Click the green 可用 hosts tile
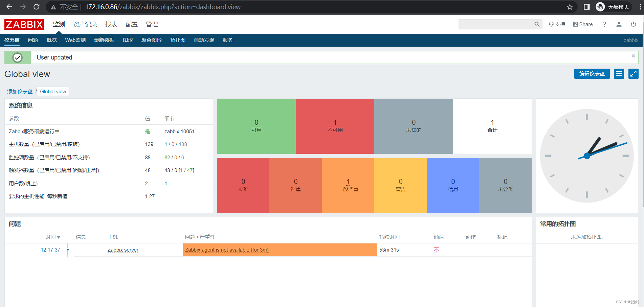This screenshot has width=644, height=307. (256, 126)
